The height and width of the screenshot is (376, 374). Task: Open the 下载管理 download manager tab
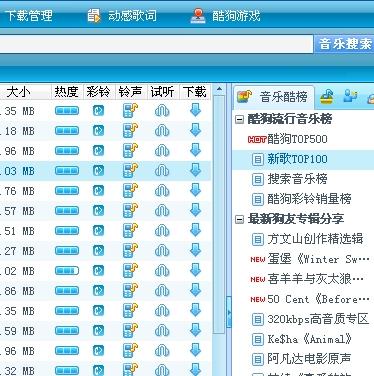pyautogui.click(x=29, y=16)
